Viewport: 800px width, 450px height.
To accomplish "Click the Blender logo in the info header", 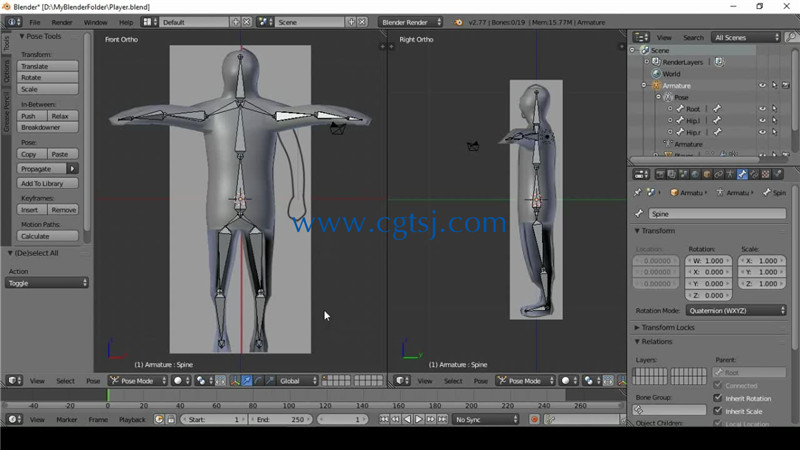I will pos(458,22).
